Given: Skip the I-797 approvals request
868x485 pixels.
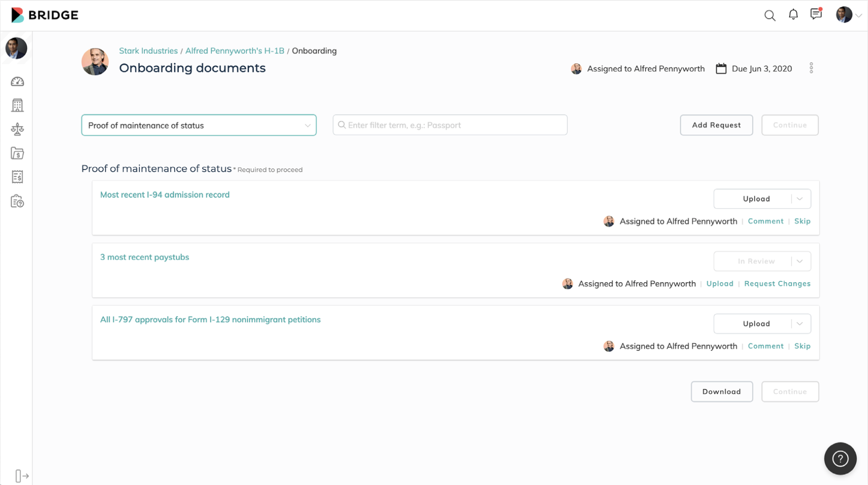Looking at the screenshot, I should 802,346.
